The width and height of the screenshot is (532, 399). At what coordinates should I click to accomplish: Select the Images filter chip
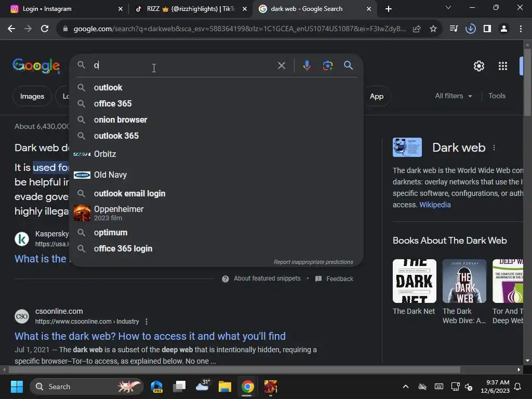point(32,96)
